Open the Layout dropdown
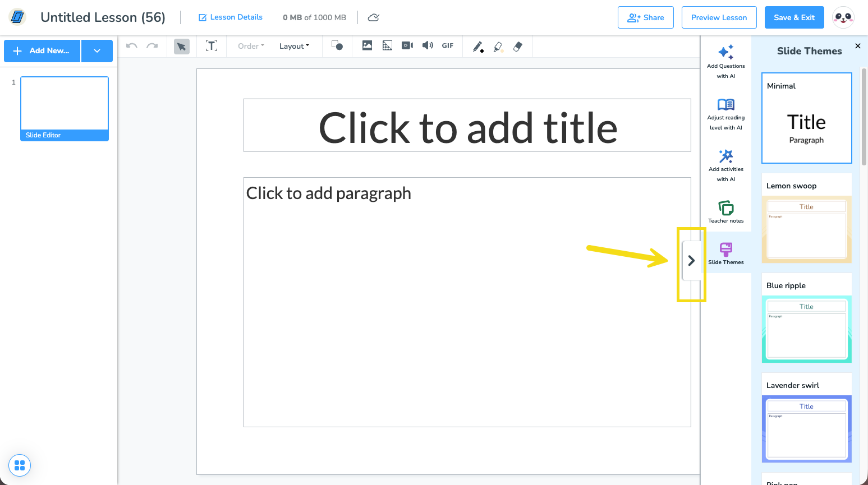The width and height of the screenshot is (868, 485). 294,46
